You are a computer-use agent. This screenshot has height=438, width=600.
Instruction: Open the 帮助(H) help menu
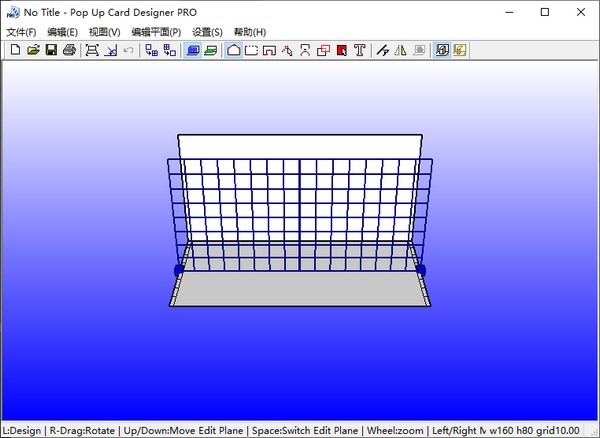click(251, 32)
